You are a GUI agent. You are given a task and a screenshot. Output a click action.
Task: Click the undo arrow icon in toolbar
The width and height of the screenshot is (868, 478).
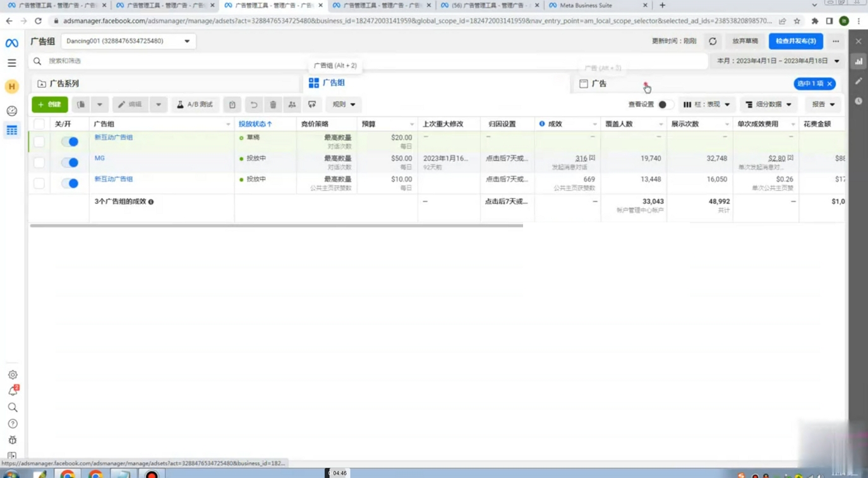[253, 104]
